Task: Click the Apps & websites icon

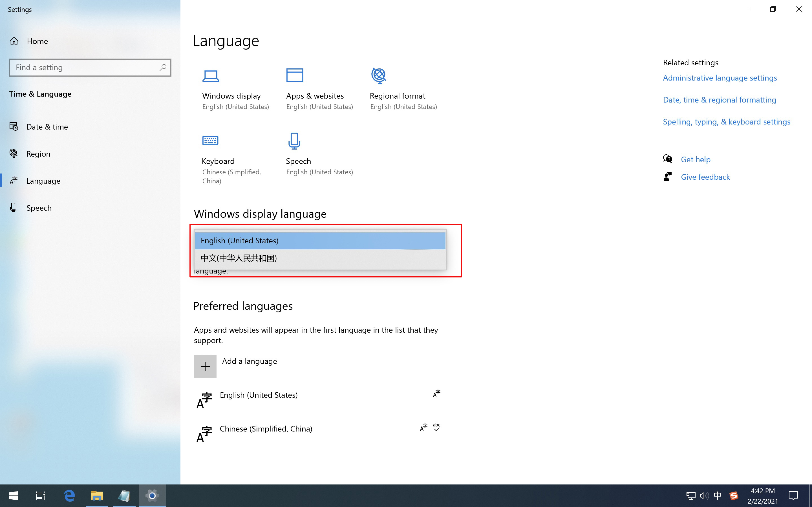Action: tap(295, 76)
